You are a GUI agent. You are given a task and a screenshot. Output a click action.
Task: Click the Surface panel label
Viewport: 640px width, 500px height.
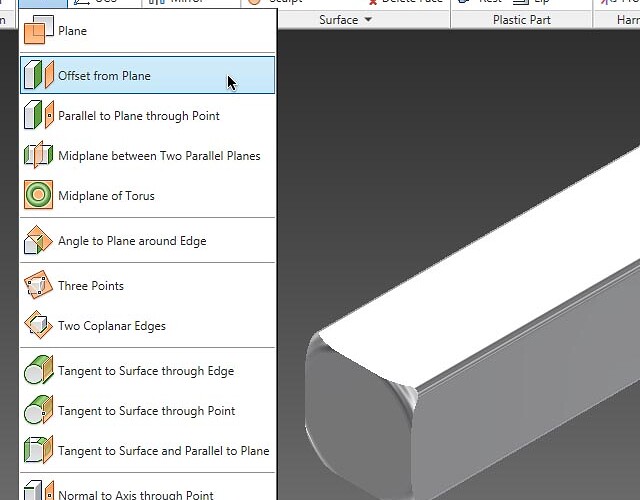coord(338,20)
